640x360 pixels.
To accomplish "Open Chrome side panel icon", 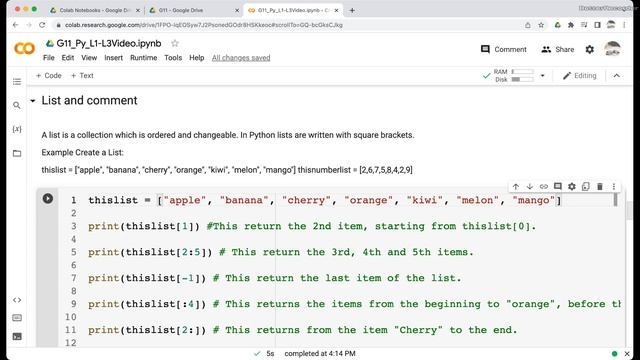I will point(597,25).
